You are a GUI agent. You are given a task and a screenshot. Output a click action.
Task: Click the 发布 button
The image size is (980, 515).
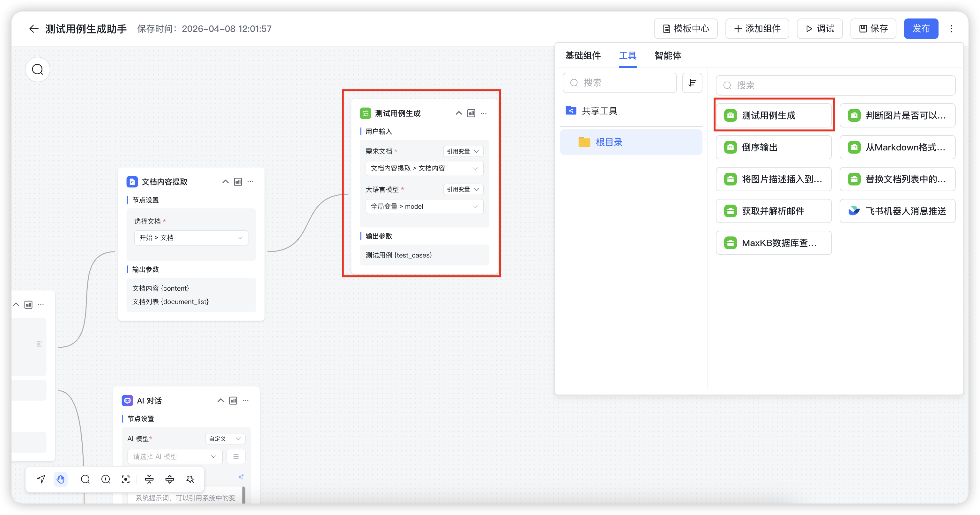pos(921,28)
